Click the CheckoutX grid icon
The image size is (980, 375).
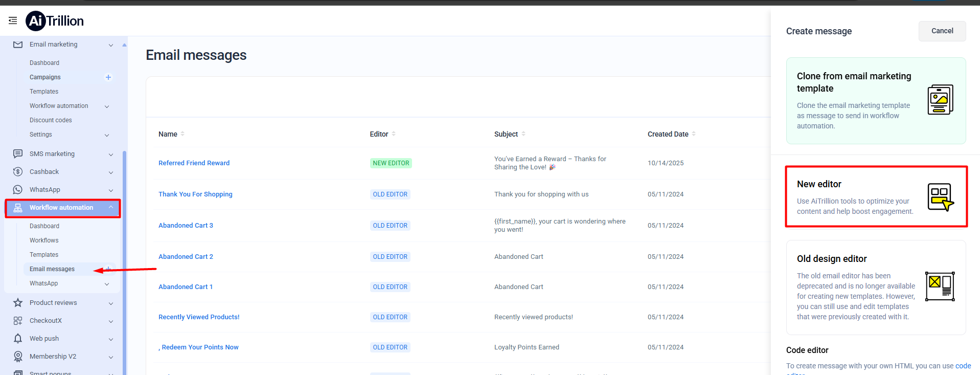pos(18,321)
